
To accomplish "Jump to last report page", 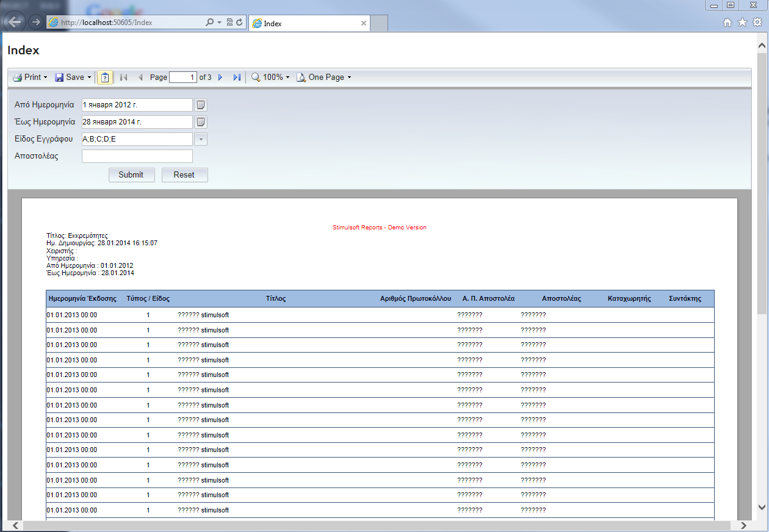I will 237,77.
